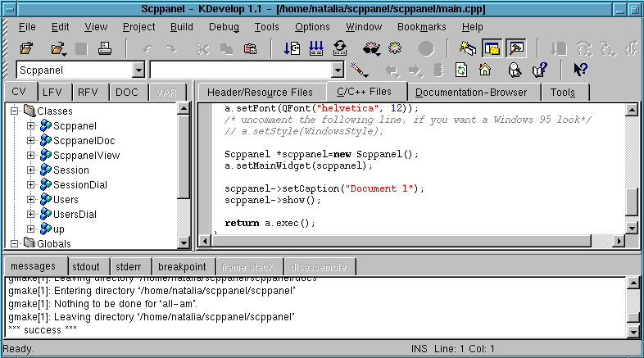
Task: Click the messages pane scroll-up arrow
Action: point(633,283)
